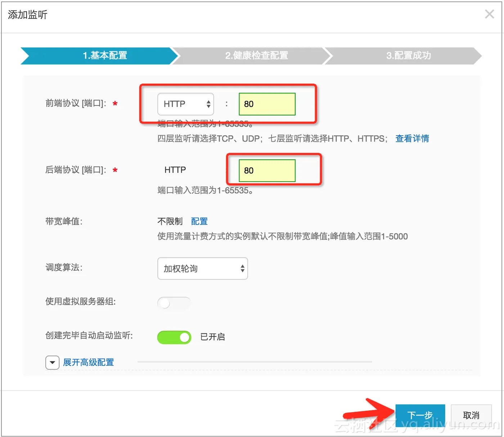Viewport: 504px width, 437px height.
Task: Click the stepper arrows inside the HTTP dropdown
Action: pos(208,104)
